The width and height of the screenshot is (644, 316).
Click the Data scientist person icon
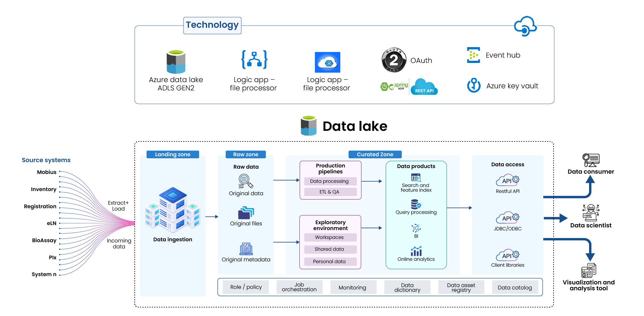(x=591, y=213)
